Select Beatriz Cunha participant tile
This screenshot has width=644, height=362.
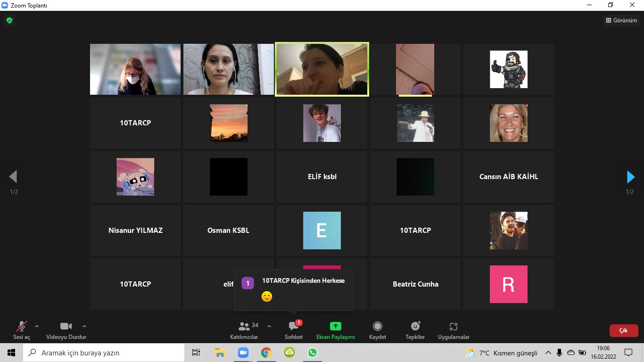pos(415,284)
